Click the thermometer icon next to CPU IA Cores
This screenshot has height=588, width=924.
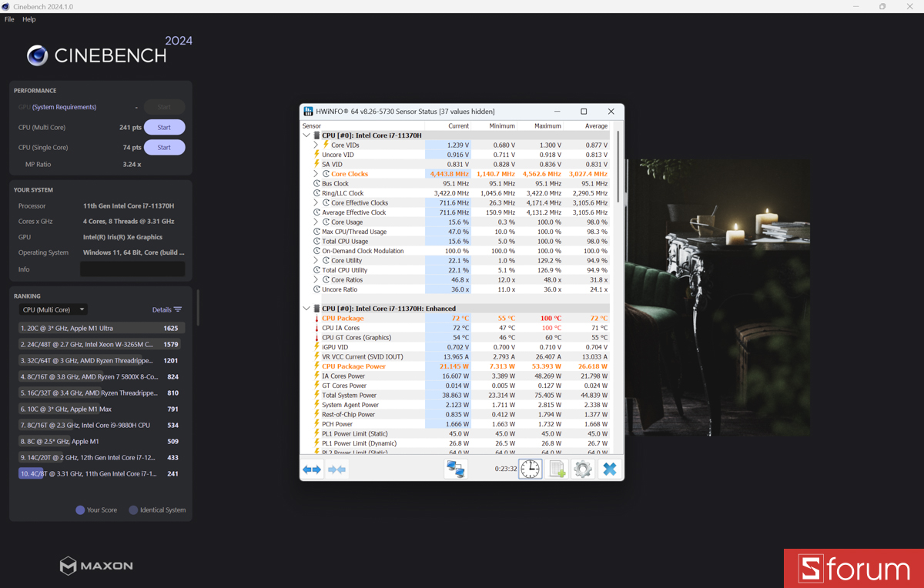(x=316, y=328)
